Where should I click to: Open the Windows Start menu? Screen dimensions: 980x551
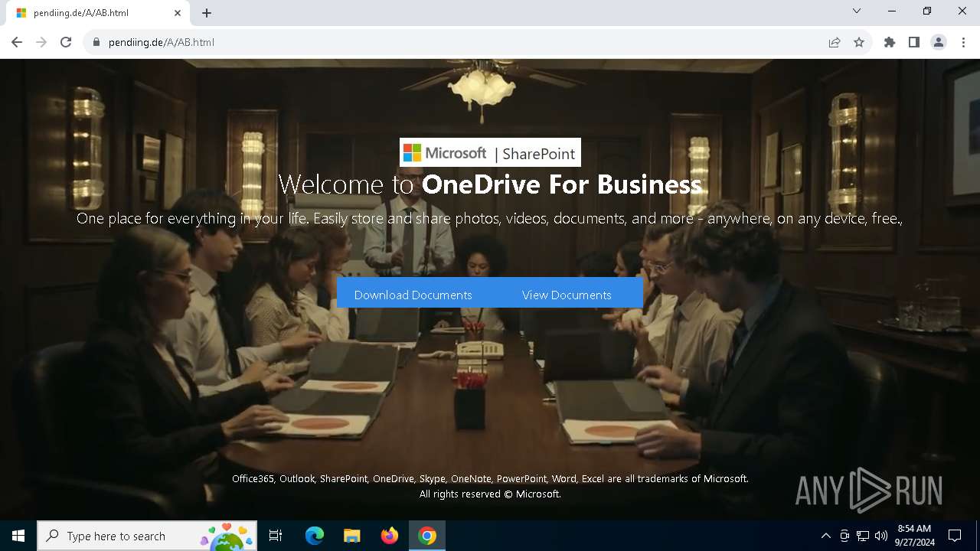click(18, 536)
